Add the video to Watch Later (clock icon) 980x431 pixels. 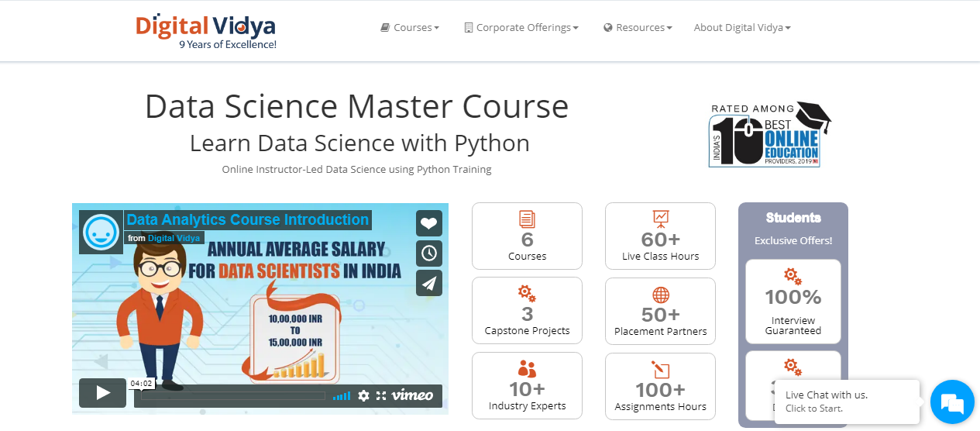tap(429, 253)
